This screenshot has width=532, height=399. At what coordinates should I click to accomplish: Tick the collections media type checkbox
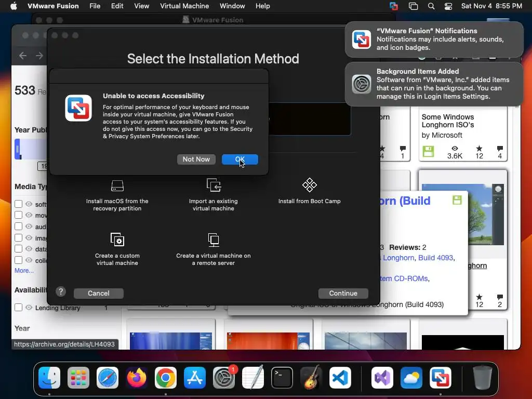18,260
